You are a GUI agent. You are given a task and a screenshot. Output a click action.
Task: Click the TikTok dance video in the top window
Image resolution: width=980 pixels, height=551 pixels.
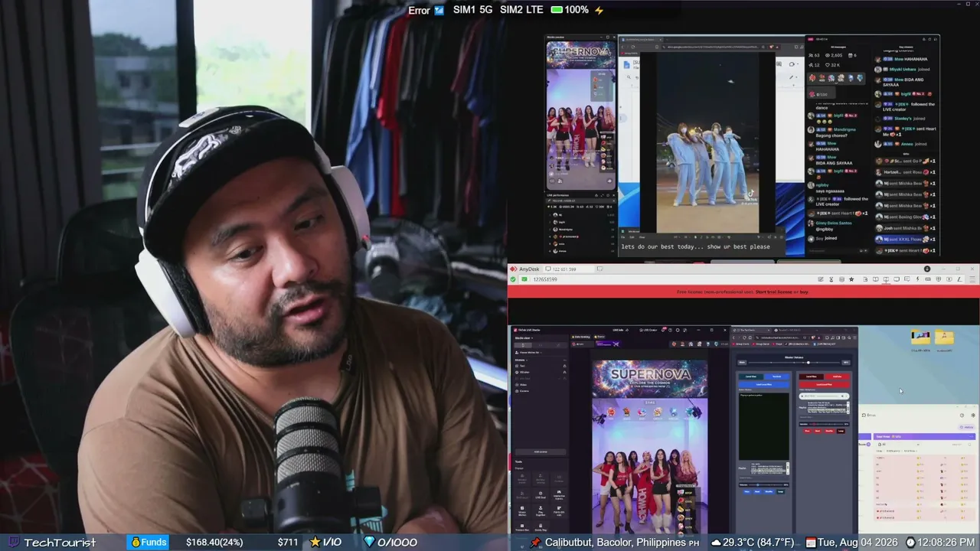[707, 142]
